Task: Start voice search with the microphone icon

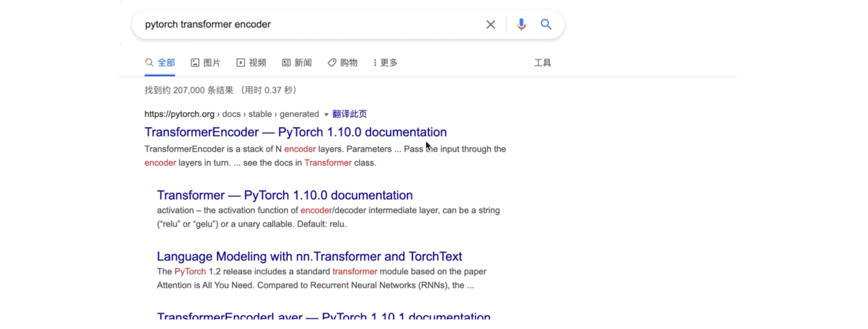Action: click(x=521, y=24)
